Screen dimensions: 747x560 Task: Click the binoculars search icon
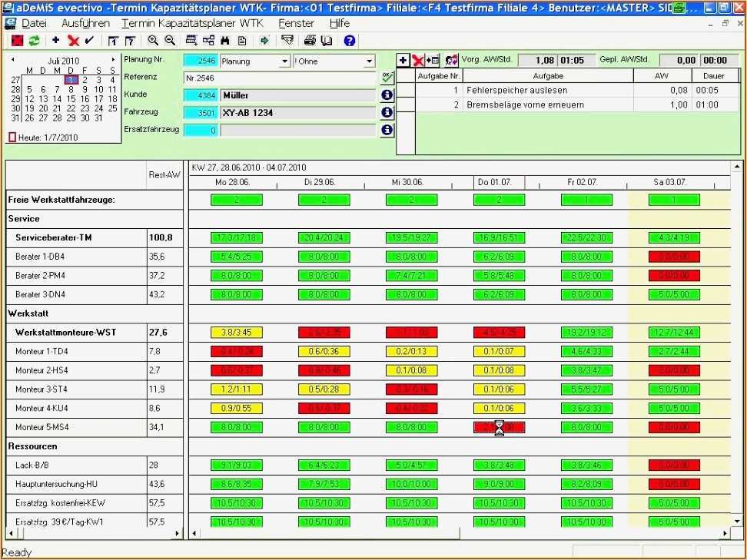(x=225, y=41)
